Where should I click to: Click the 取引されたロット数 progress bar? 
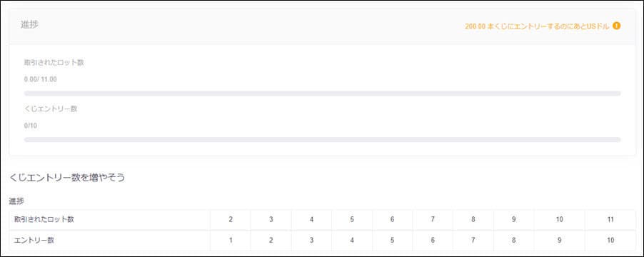323,94
